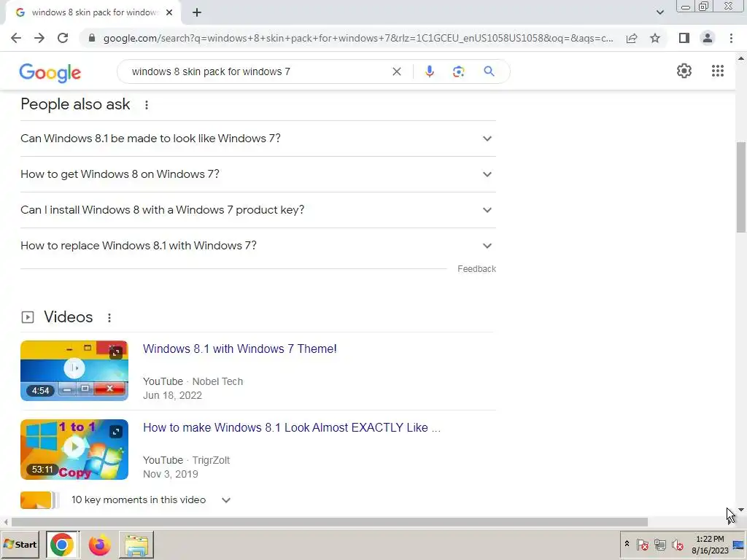Clear the search query

pyautogui.click(x=396, y=71)
